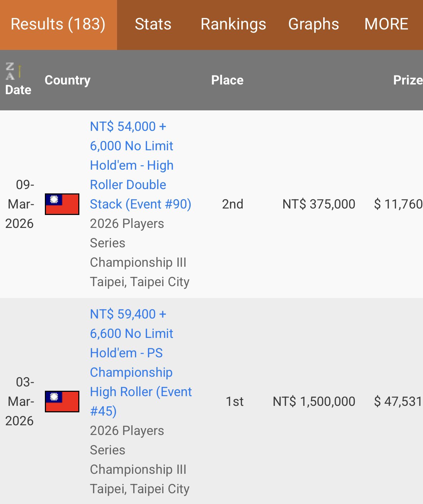
Task: Click the 2nd place result cell
Action: click(232, 204)
